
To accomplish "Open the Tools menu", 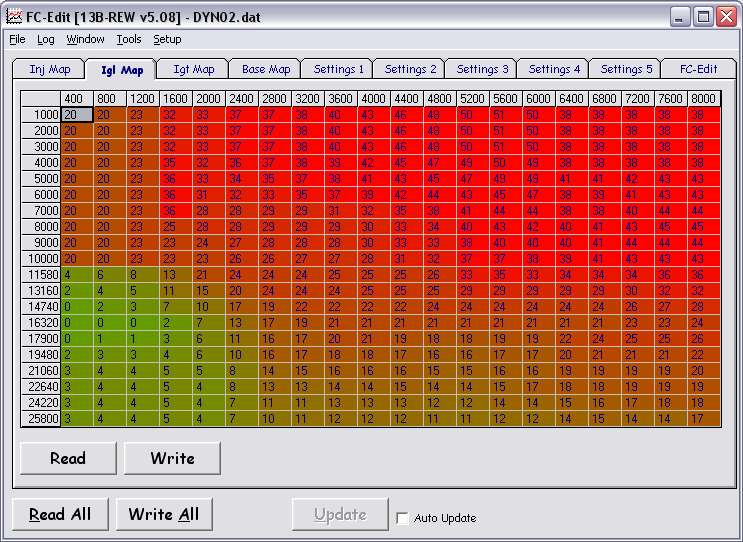I will click(x=129, y=40).
